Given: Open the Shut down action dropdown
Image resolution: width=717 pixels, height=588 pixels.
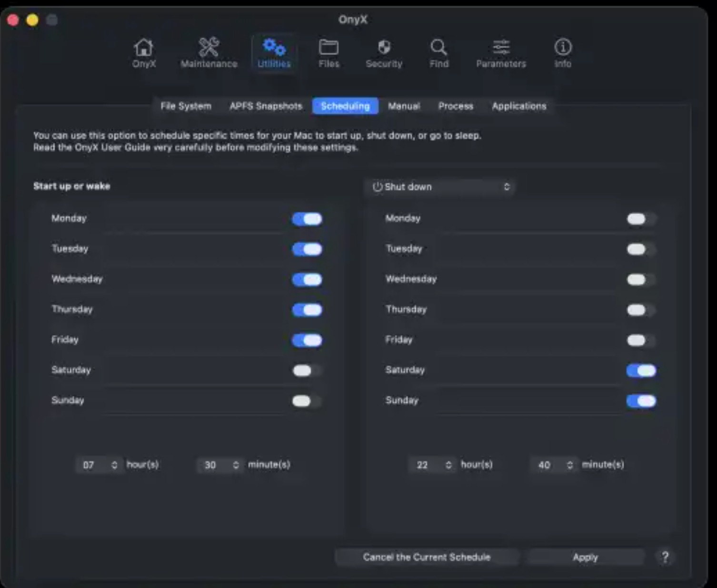Looking at the screenshot, I should [439, 187].
